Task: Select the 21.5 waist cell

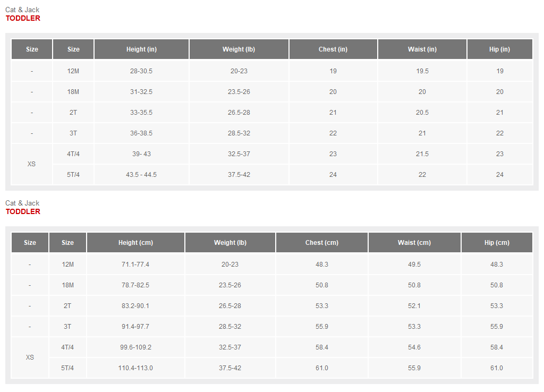Action: pyautogui.click(x=422, y=154)
